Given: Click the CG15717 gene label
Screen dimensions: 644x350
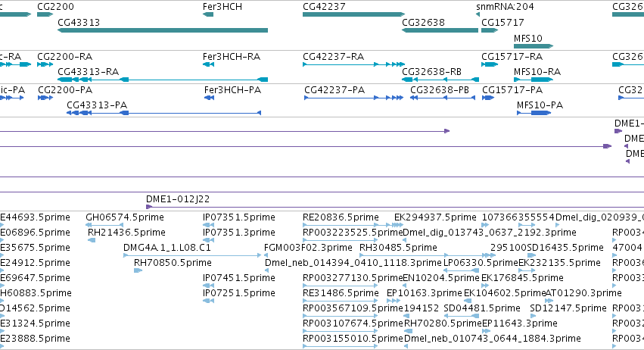Looking at the screenshot, I should coord(502,22).
